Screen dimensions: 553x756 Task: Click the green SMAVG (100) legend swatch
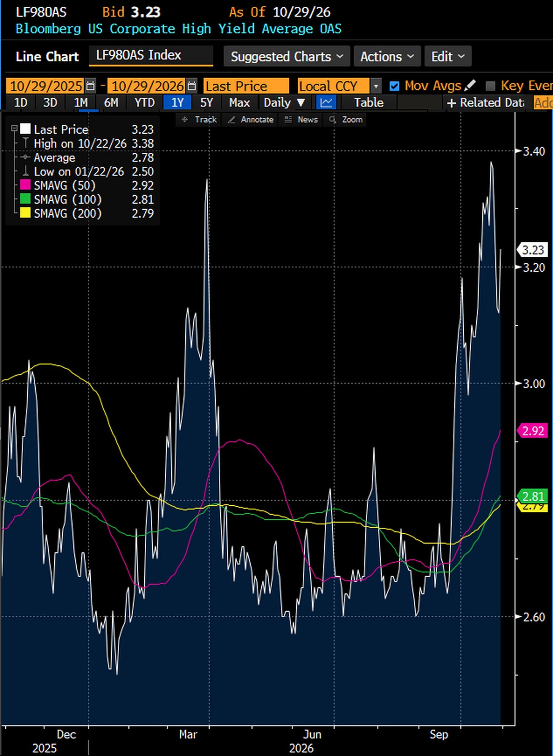tap(25, 199)
